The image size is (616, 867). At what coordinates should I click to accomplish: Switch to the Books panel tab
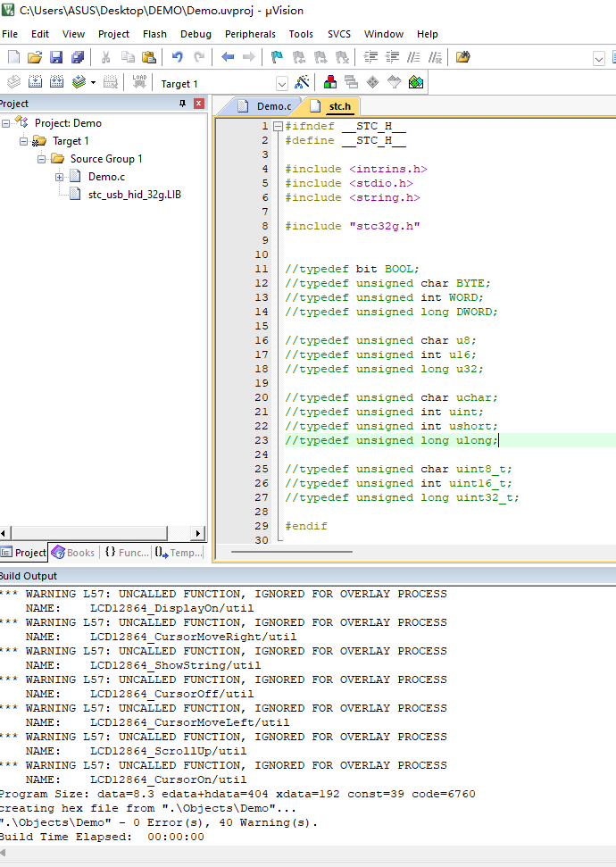click(73, 553)
